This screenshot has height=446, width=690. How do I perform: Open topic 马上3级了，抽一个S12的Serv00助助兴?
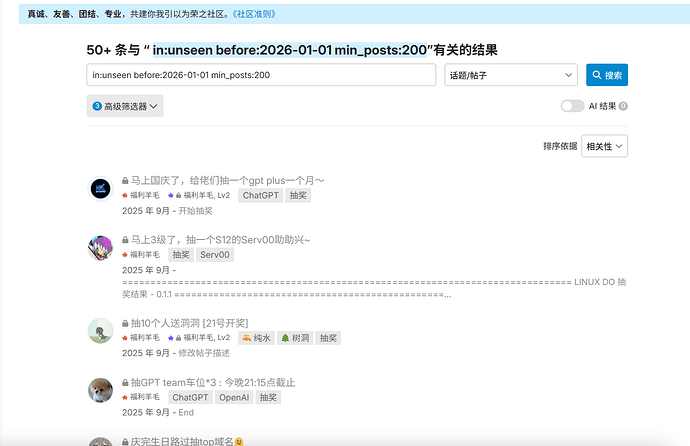pos(220,240)
